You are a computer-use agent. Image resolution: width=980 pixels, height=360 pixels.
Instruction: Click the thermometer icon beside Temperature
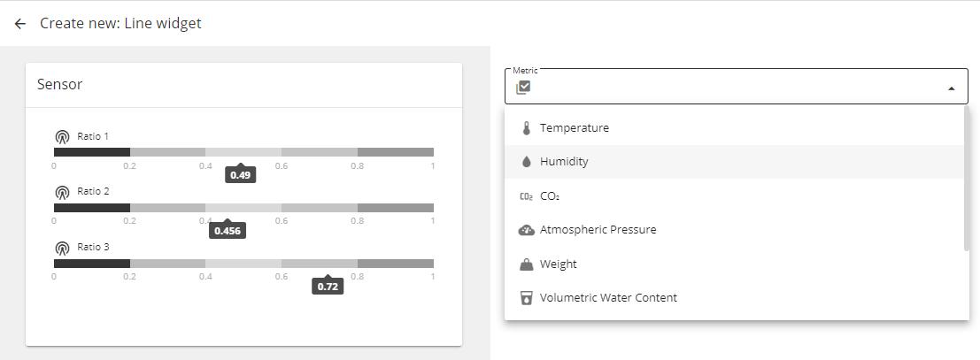pyautogui.click(x=526, y=128)
